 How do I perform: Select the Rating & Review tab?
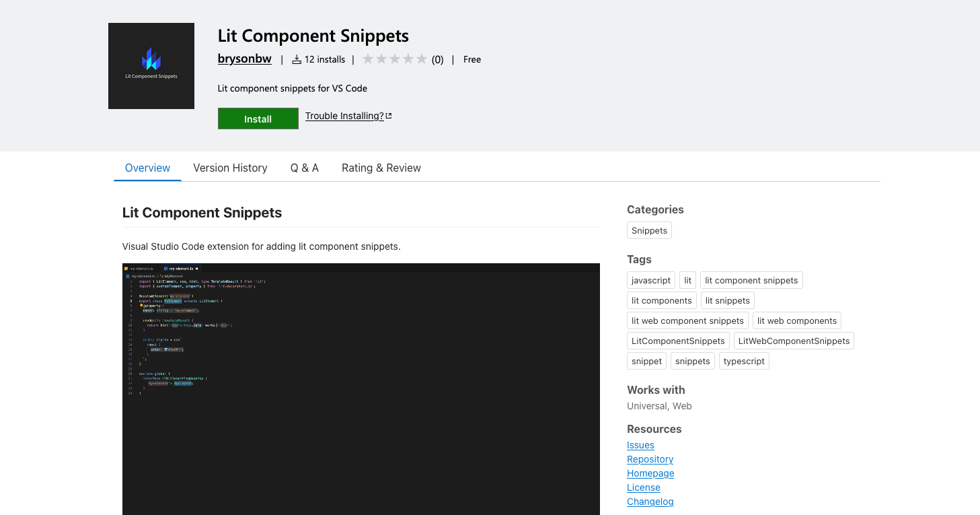pos(381,168)
